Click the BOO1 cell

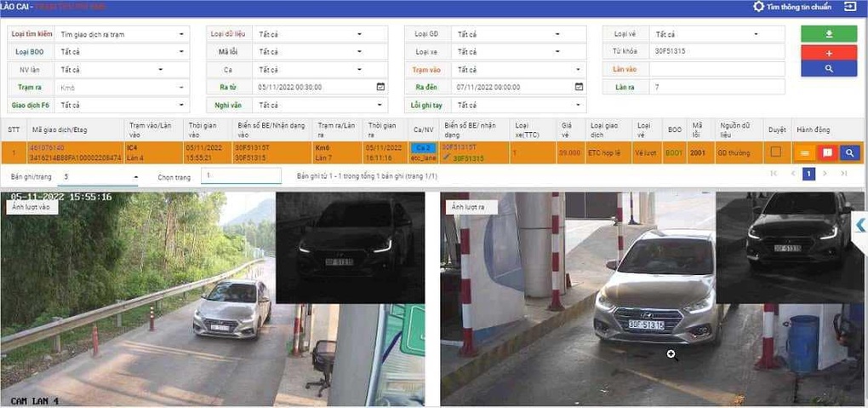click(x=674, y=152)
